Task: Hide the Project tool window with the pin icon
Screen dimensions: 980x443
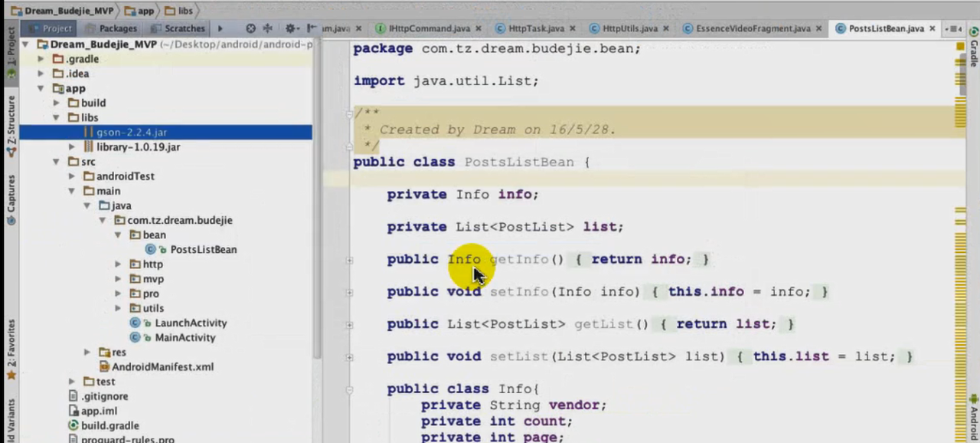Action: pos(312,28)
